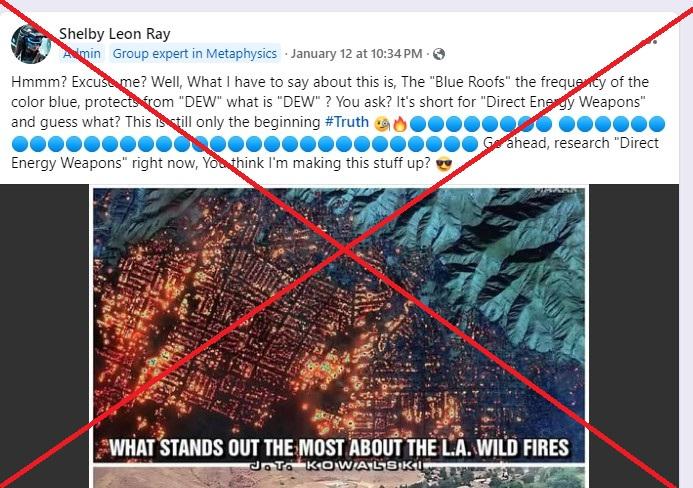Open the satellite wildfire image
The width and height of the screenshot is (693, 488).
[339, 324]
